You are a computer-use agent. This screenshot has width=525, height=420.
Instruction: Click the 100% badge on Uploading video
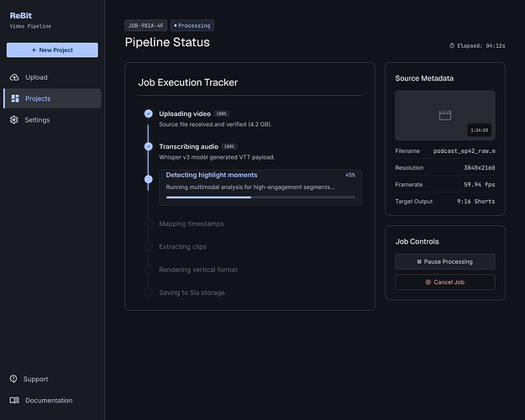click(x=221, y=113)
